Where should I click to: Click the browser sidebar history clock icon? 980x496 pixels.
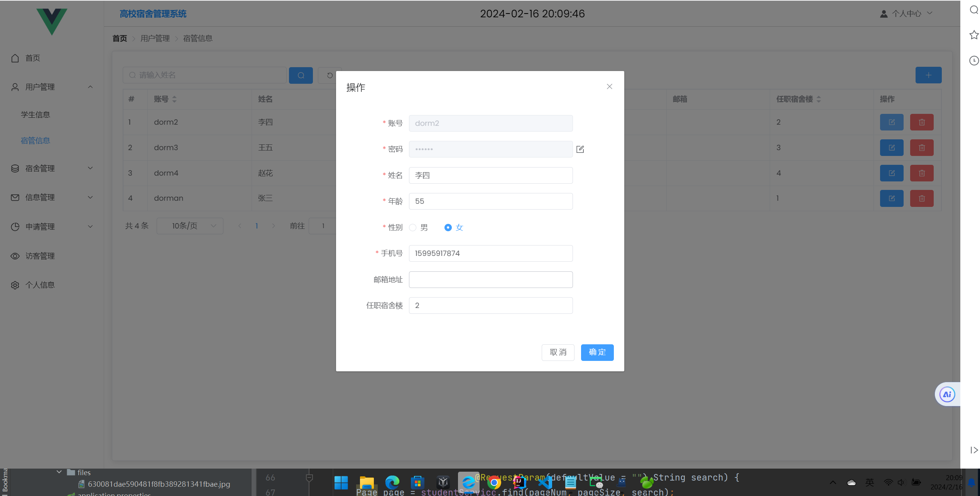[974, 61]
